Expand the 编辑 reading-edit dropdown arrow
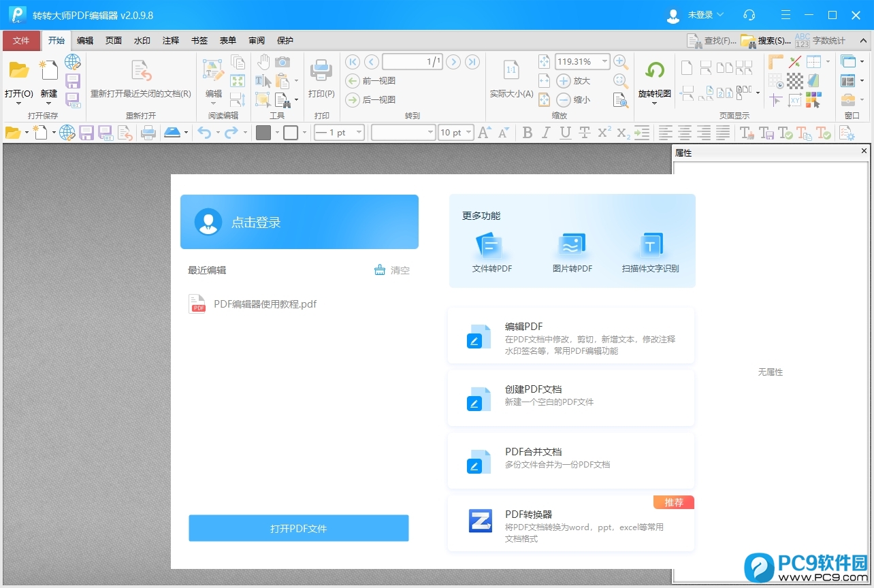This screenshot has height=588, width=874. (214, 103)
